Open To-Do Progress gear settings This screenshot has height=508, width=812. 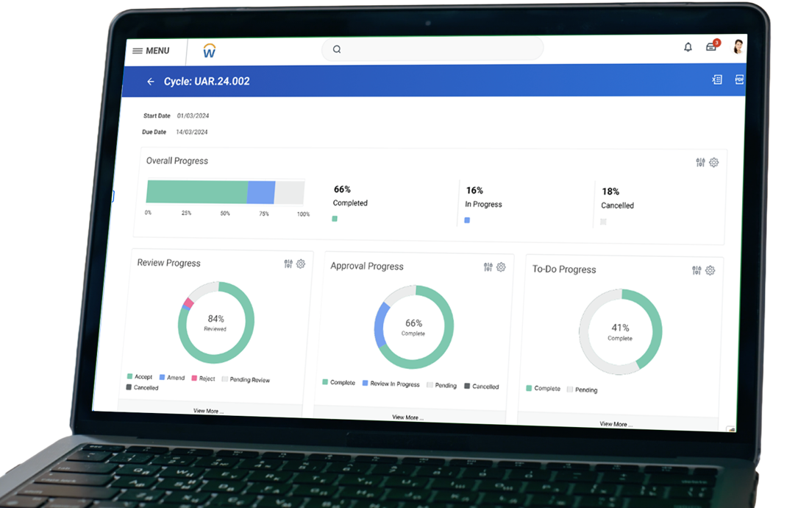tap(710, 271)
